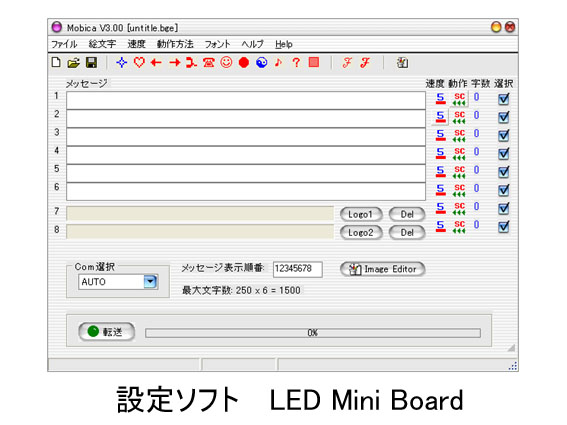Image resolution: width=567 pixels, height=425 pixels.
Task: Set SC action icon for message 4
Action: click(459, 154)
